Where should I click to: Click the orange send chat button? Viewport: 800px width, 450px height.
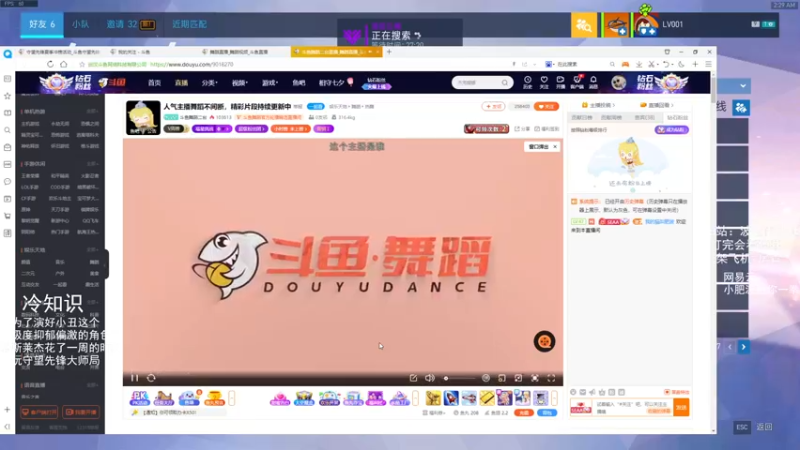pos(681,407)
